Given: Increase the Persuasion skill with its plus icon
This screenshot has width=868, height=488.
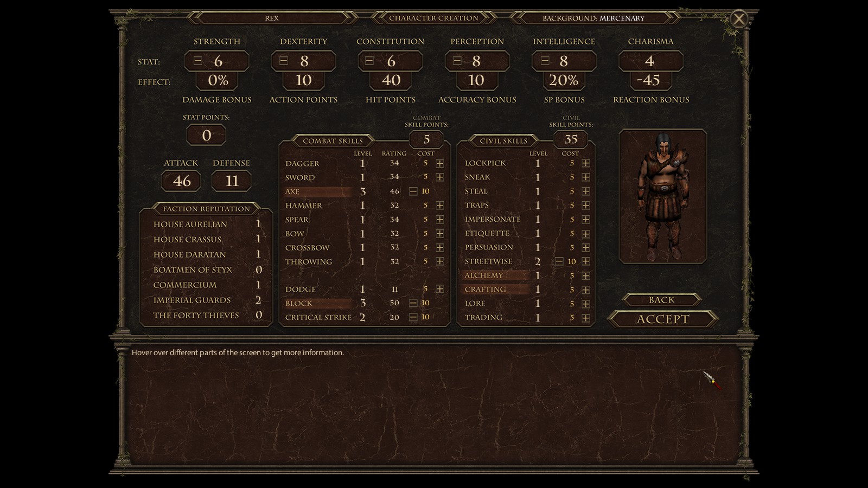Looking at the screenshot, I should click(x=586, y=247).
